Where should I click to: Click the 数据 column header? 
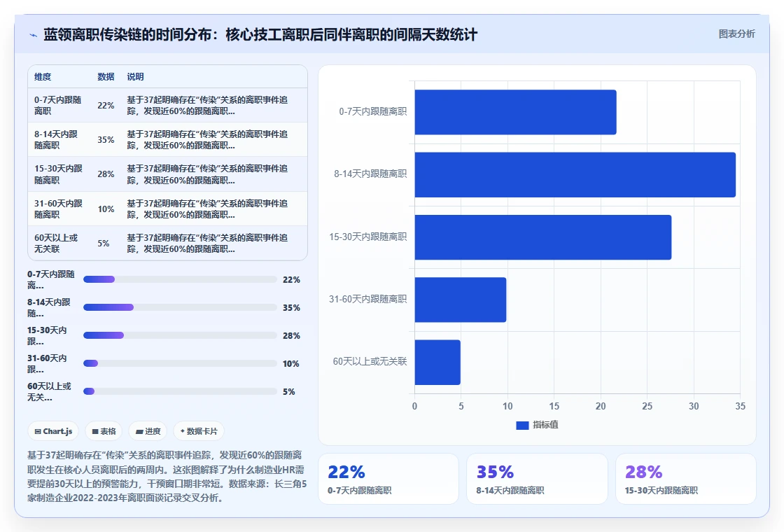(106, 76)
